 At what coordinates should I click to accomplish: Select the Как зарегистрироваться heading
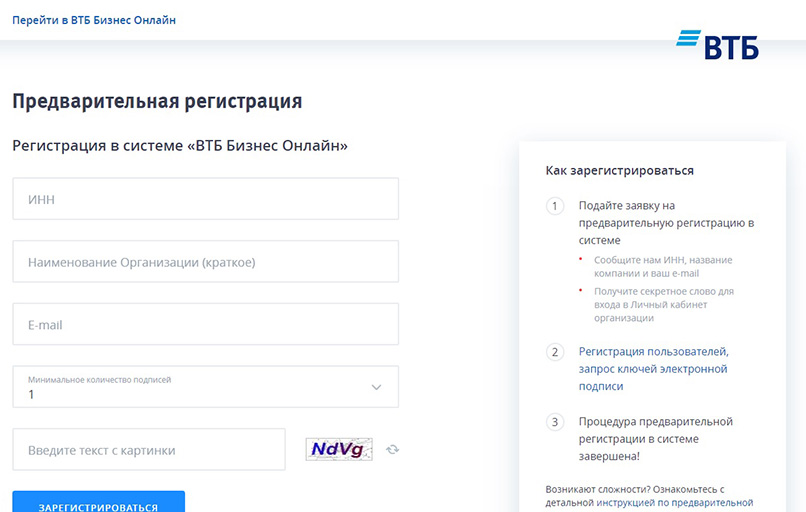click(x=619, y=171)
